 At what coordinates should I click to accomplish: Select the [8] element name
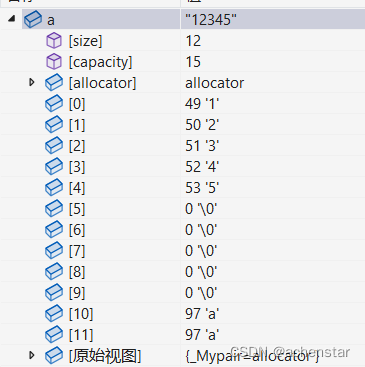pos(77,272)
